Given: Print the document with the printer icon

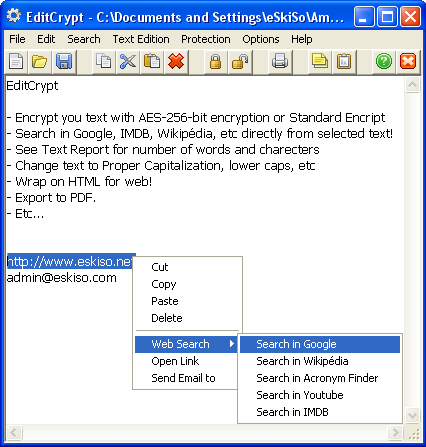Looking at the screenshot, I should [x=280, y=62].
